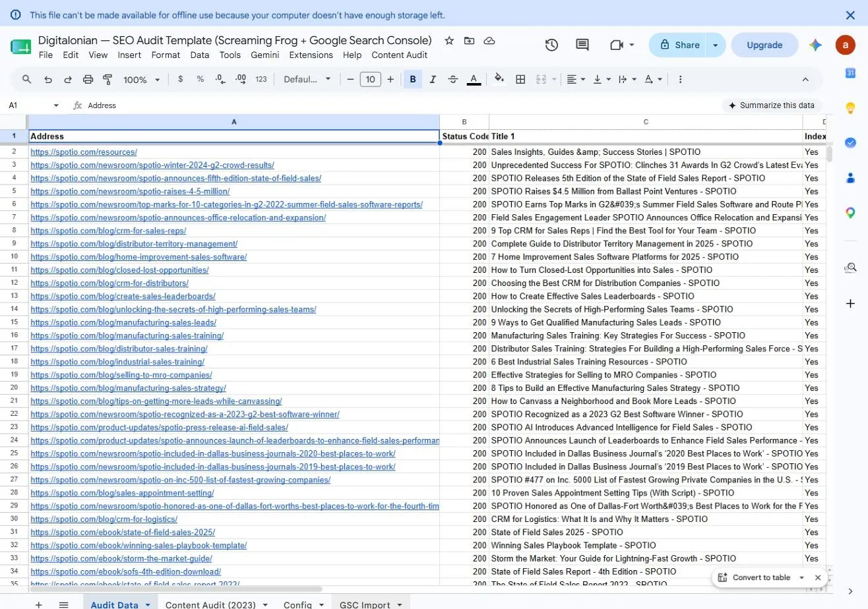Open Google Calendar side panel

point(850,73)
